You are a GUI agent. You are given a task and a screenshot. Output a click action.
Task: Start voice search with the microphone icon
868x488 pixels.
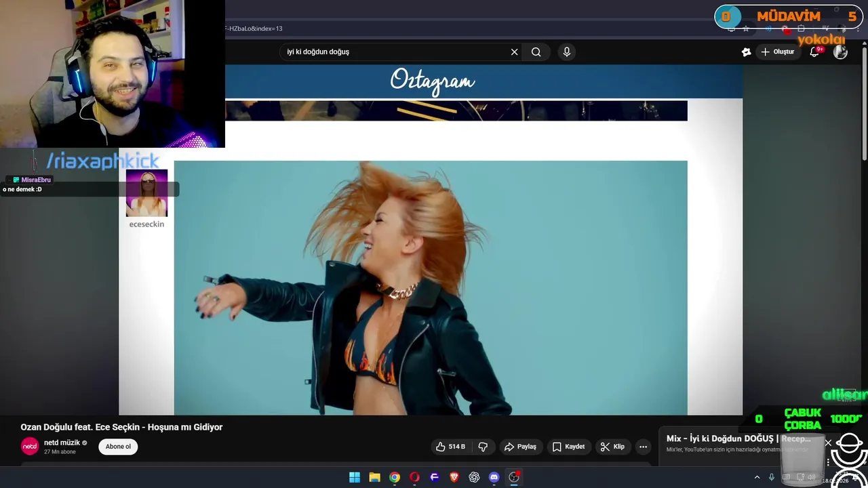(567, 52)
